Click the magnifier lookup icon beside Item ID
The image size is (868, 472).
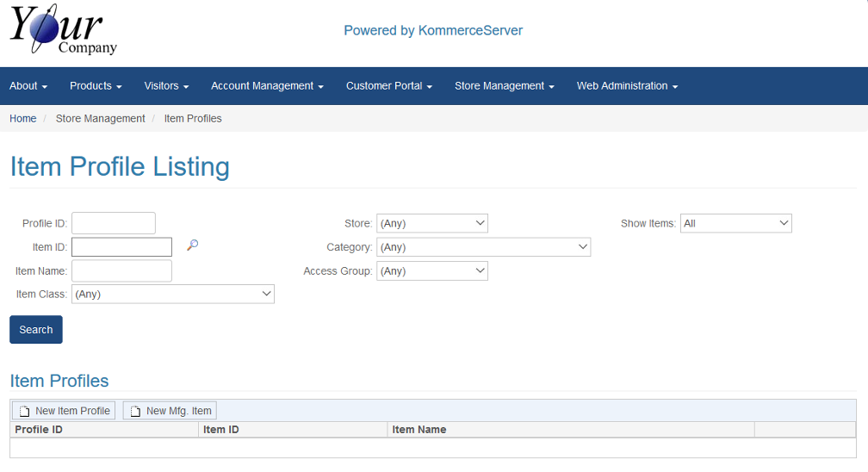click(x=192, y=245)
